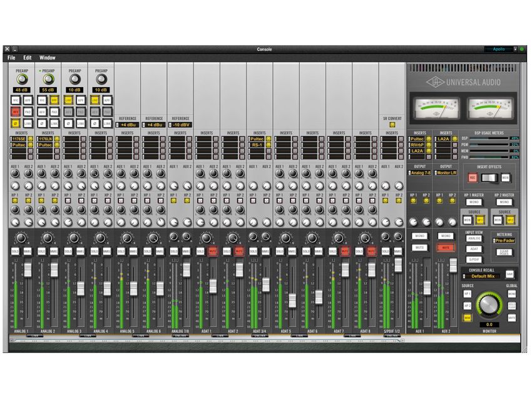Toggle power on RS-1 insert of ADAT 3/4
532x399 pixels.
click(x=269, y=145)
